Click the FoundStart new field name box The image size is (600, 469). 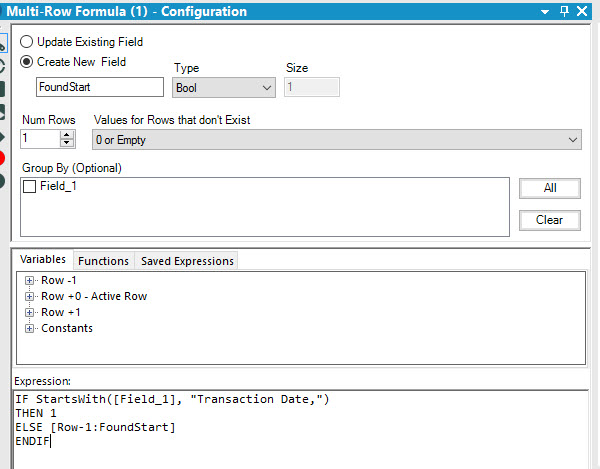tap(98, 88)
